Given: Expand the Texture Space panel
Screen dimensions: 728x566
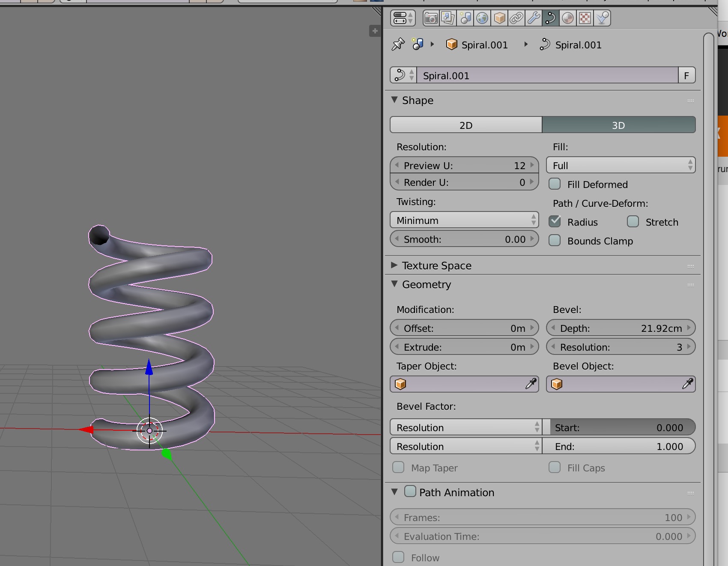Looking at the screenshot, I should (x=394, y=265).
